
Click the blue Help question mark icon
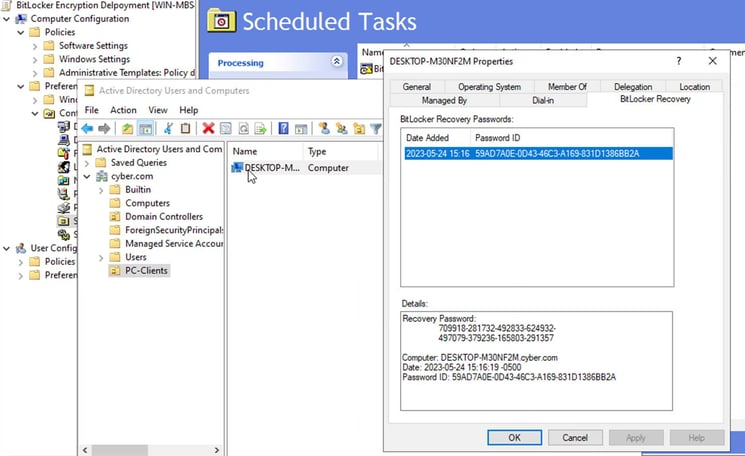(x=283, y=128)
